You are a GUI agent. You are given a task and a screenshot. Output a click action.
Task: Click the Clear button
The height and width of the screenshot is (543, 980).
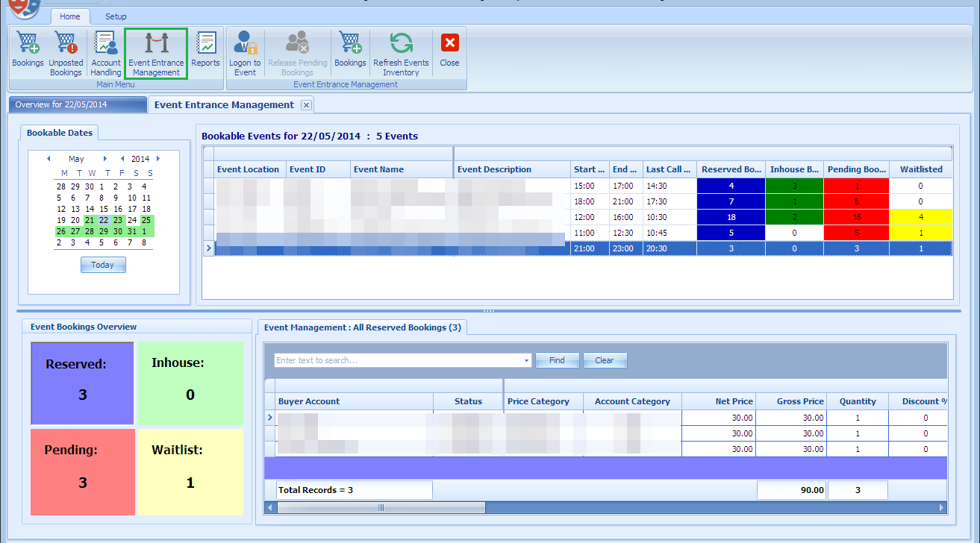(x=605, y=360)
